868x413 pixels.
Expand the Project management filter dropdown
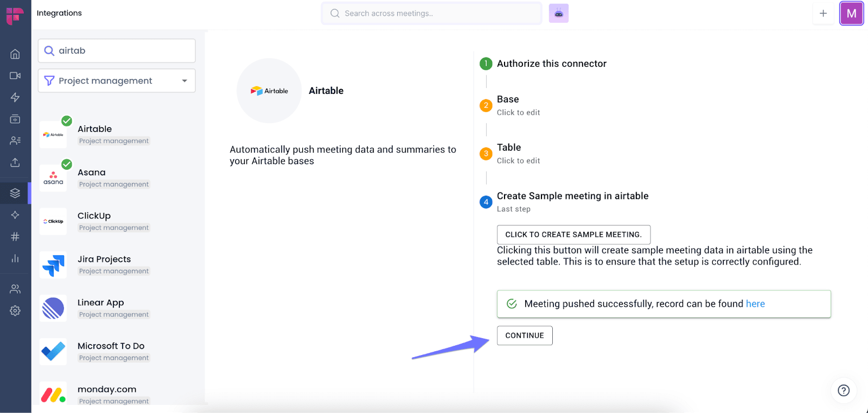coord(117,81)
